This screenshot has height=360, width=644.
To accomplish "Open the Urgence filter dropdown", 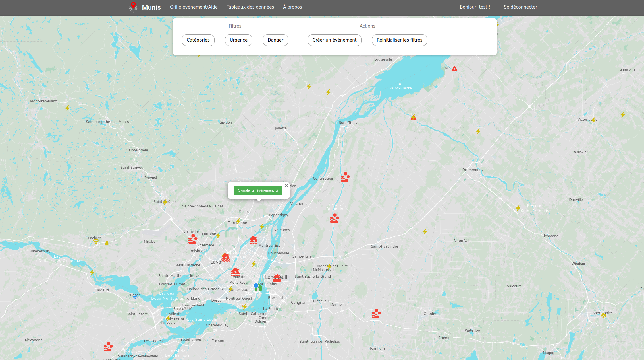I will (x=238, y=40).
